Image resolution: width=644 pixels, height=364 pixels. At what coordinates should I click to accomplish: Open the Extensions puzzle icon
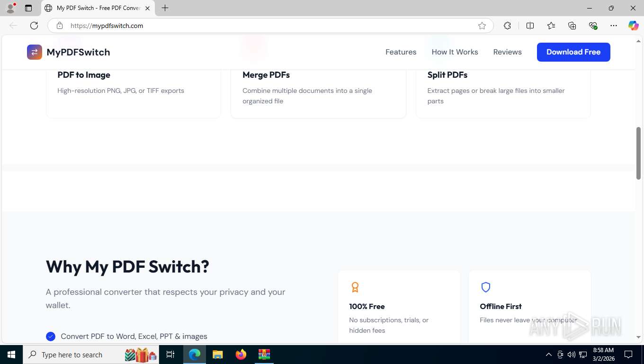click(x=508, y=26)
